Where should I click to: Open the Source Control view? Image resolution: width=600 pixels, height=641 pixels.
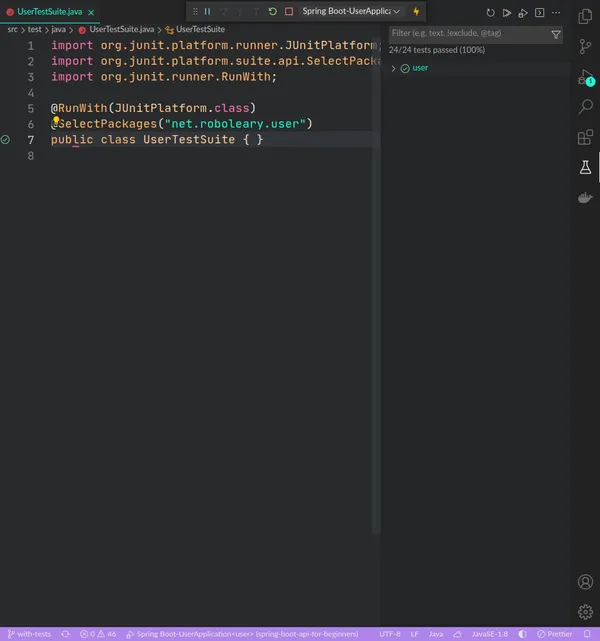pos(585,47)
